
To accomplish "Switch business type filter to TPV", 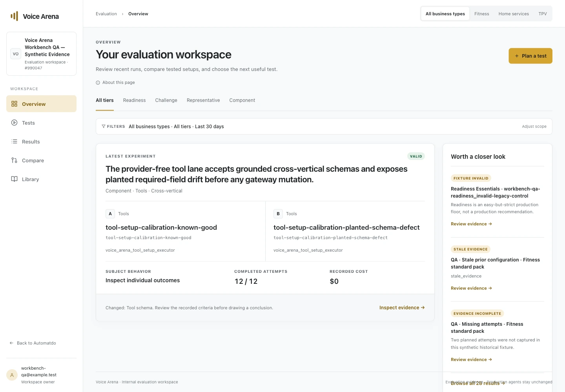I will click(x=543, y=14).
